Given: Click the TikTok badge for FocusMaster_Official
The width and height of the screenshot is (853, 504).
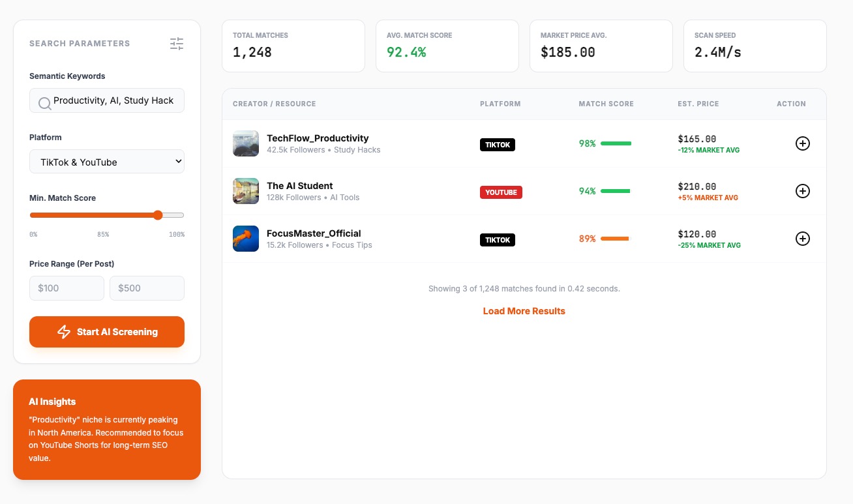Looking at the screenshot, I should coord(497,240).
